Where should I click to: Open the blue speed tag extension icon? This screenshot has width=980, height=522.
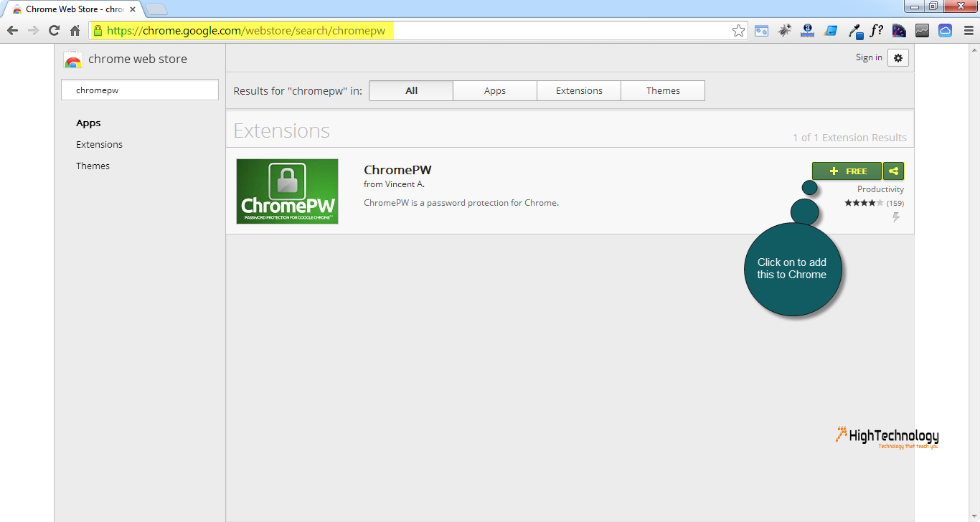pos(831,31)
